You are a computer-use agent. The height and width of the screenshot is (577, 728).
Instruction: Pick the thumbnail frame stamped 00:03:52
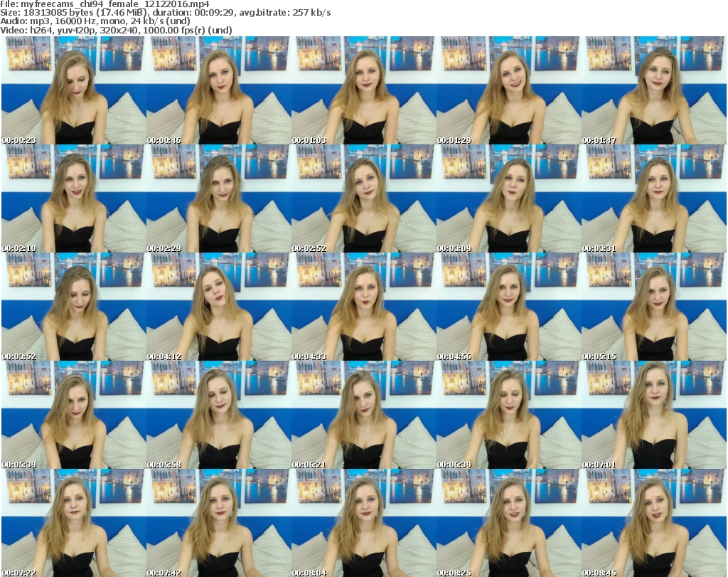click(x=74, y=307)
